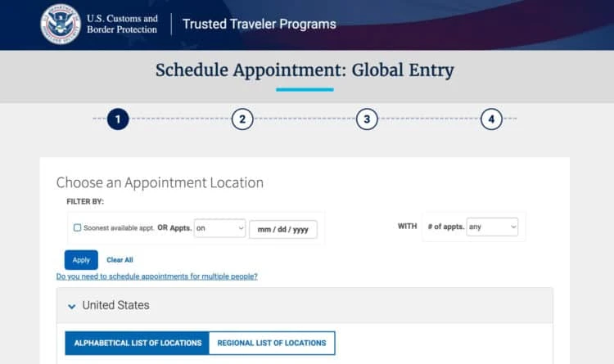Click the Clear All link
Image resolution: width=614 pixels, height=364 pixels.
point(120,260)
